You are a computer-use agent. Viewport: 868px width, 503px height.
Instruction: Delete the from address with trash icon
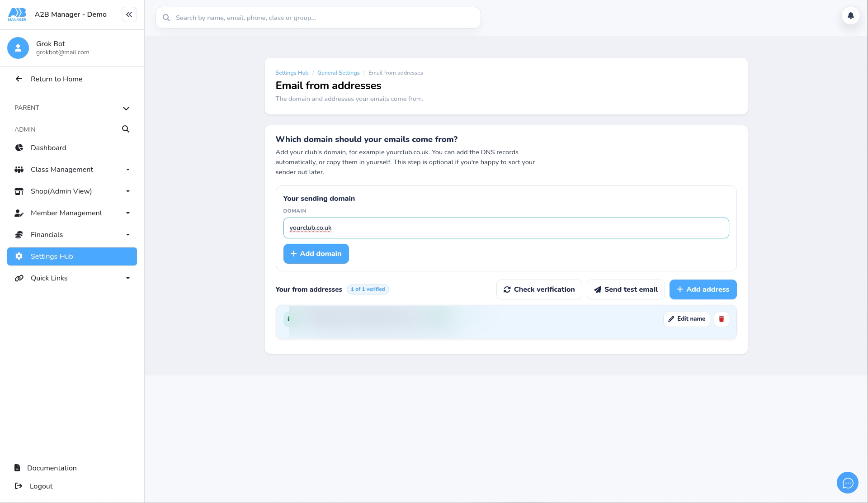pyautogui.click(x=721, y=319)
